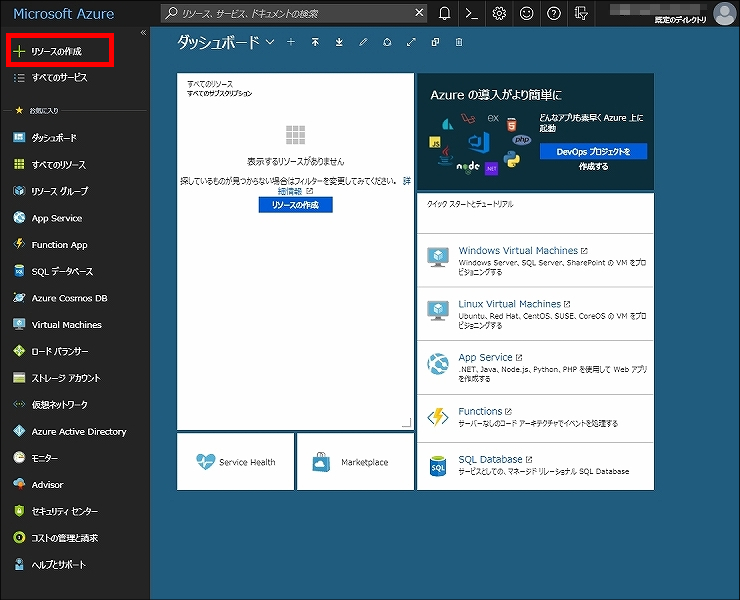Open directory and subscription filter icon

pos(581,13)
